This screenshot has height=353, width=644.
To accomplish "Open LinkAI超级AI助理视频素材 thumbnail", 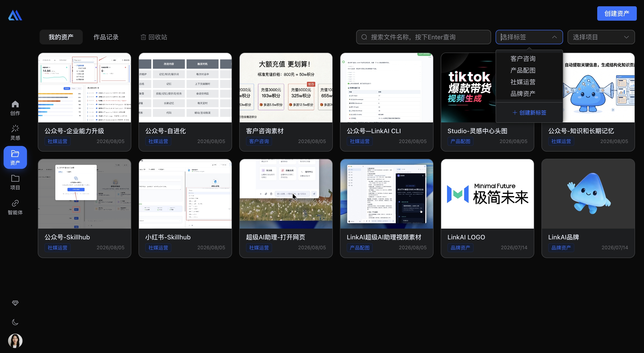I will click(387, 194).
